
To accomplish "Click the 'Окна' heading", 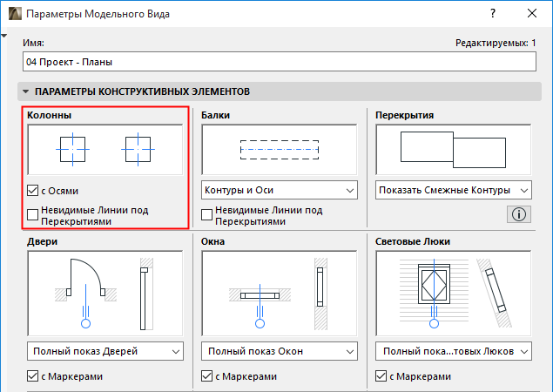I will (213, 241).
